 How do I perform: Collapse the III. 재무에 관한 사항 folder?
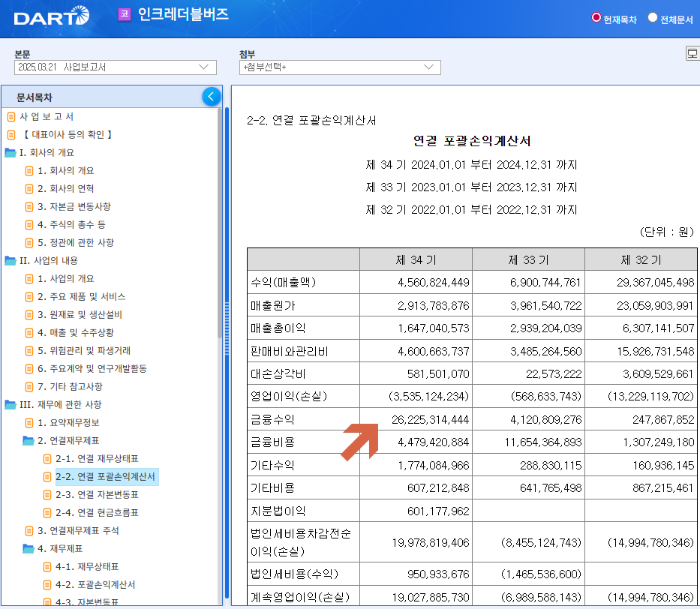(x=11, y=405)
